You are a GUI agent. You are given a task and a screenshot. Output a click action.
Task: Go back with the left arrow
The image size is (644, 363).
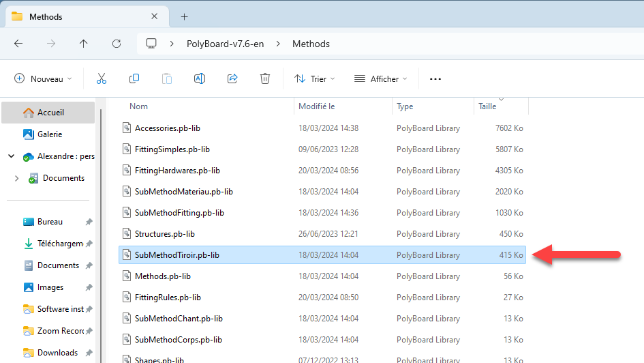point(18,44)
